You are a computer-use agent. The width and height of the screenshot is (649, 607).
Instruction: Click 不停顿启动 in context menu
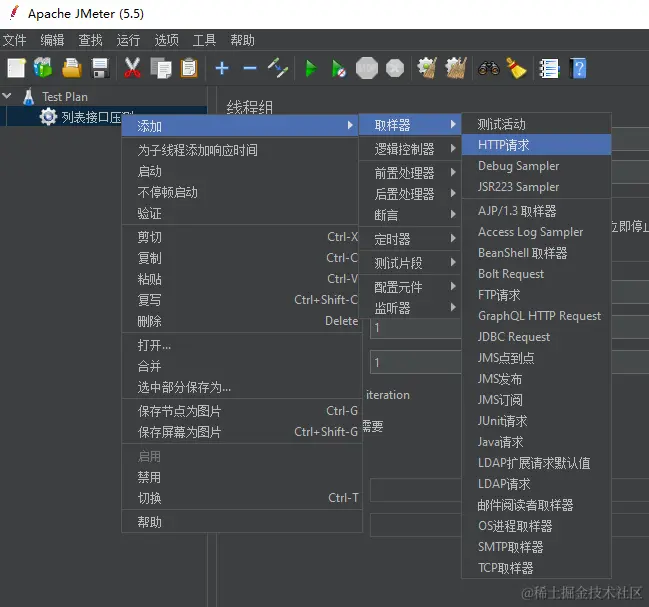tap(240, 192)
